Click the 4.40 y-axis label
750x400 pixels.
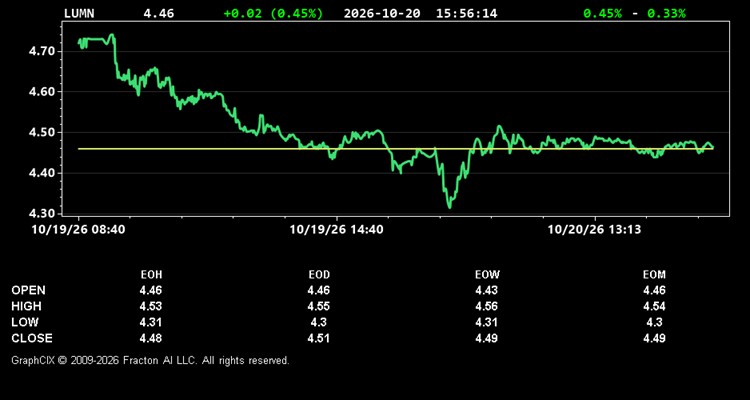pos(41,173)
